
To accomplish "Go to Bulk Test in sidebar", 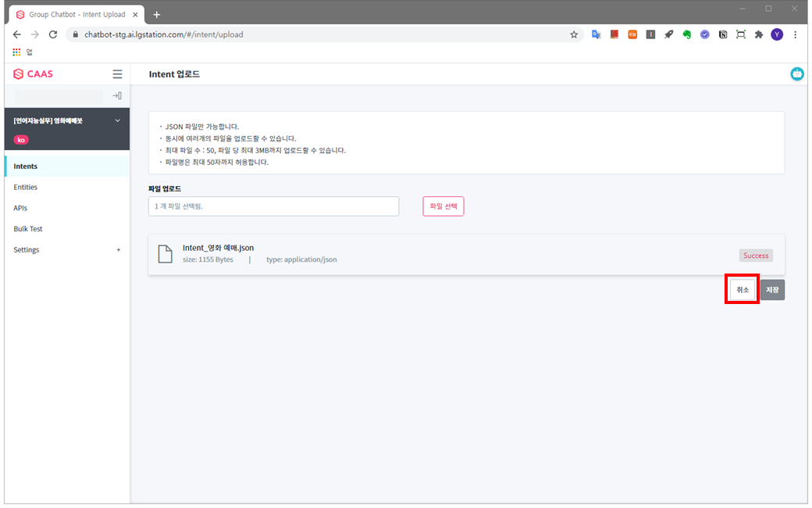I will tap(28, 229).
